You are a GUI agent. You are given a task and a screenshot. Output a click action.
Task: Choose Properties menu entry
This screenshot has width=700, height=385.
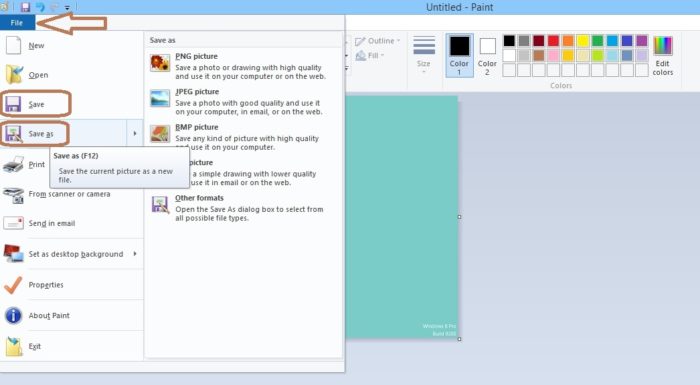click(71, 285)
